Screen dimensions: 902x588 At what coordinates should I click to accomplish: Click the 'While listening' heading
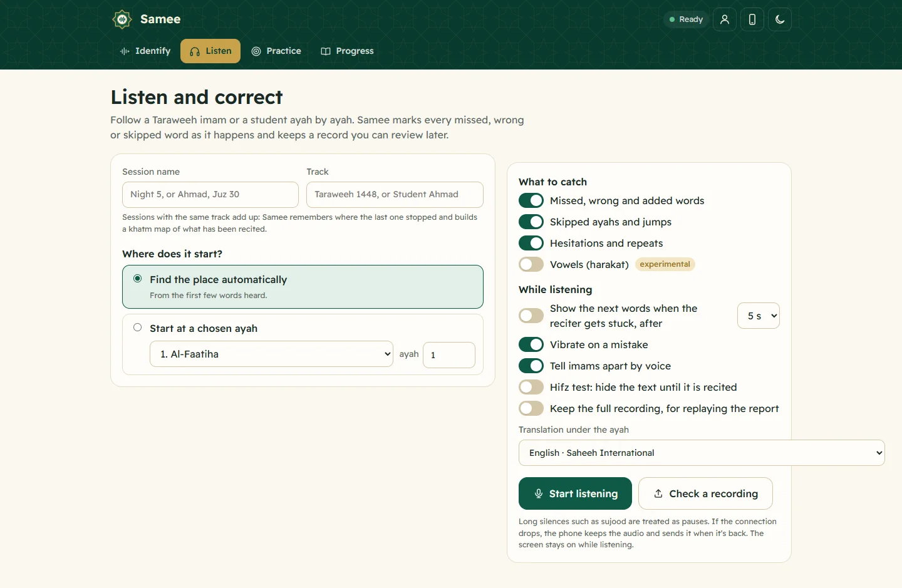click(555, 289)
